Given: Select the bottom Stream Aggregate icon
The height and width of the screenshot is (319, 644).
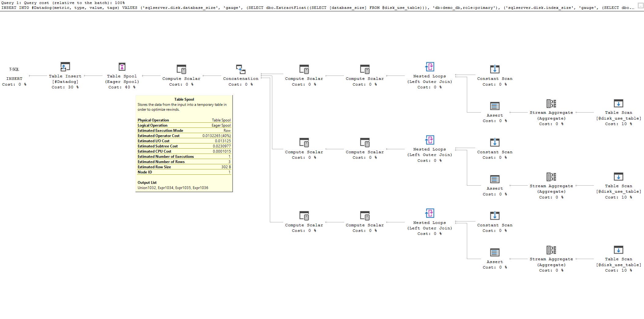Looking at the screenshot, I should pos(551,250).
